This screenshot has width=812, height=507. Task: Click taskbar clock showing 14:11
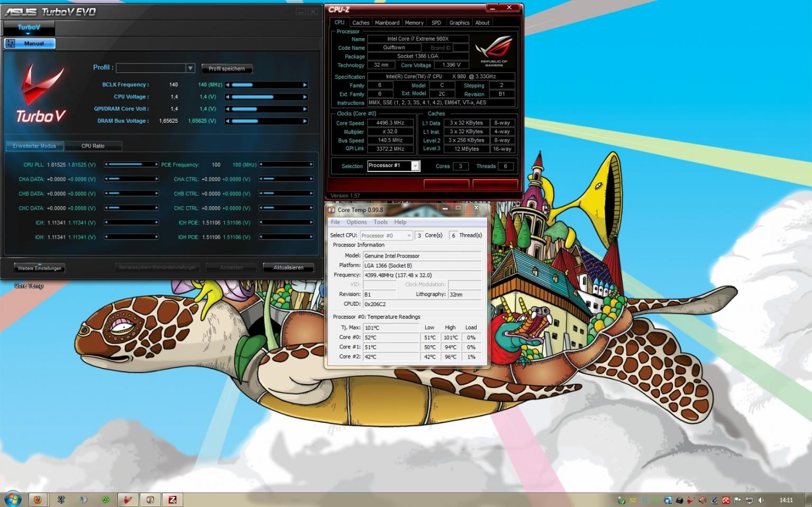point(786,500)
